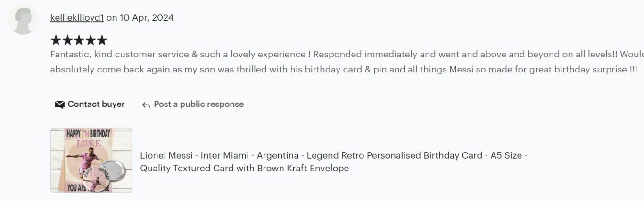Viewport: 644px width, 201px height.
Task: Select the second rating star
Action: click(67, 40)
